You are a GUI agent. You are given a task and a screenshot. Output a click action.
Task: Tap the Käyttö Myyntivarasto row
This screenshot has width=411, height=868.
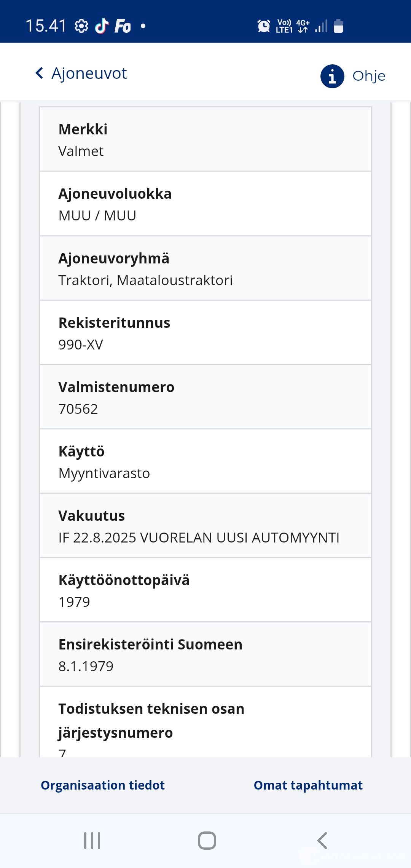coord(205,461)
